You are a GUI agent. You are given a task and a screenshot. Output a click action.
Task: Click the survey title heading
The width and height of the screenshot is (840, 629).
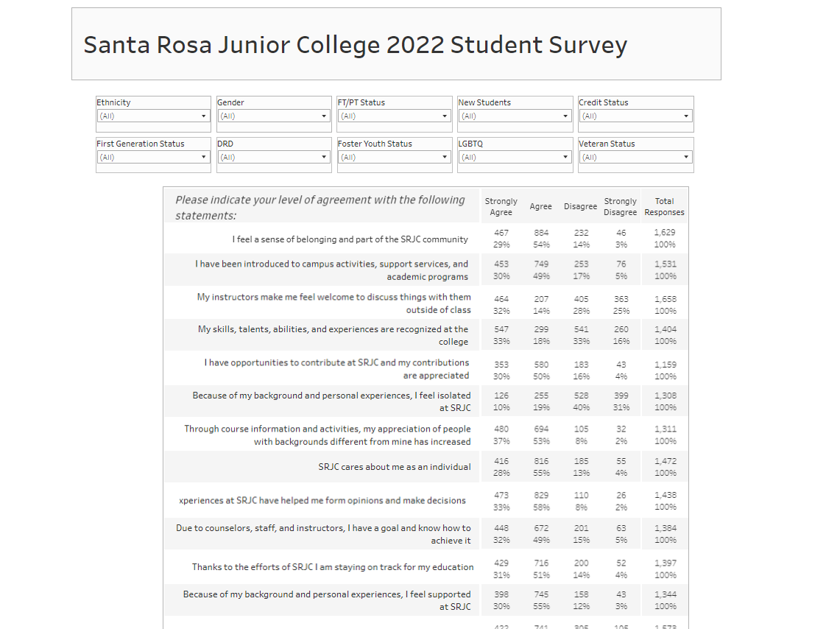click(x=356, y=45)
